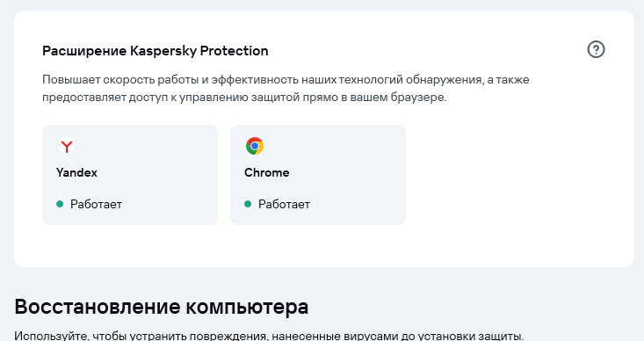The height and width of the screenshot is (341, 644).
Task: Click the Работает status under Yandex
Action: pyautogui.click(x=96, y=204)
